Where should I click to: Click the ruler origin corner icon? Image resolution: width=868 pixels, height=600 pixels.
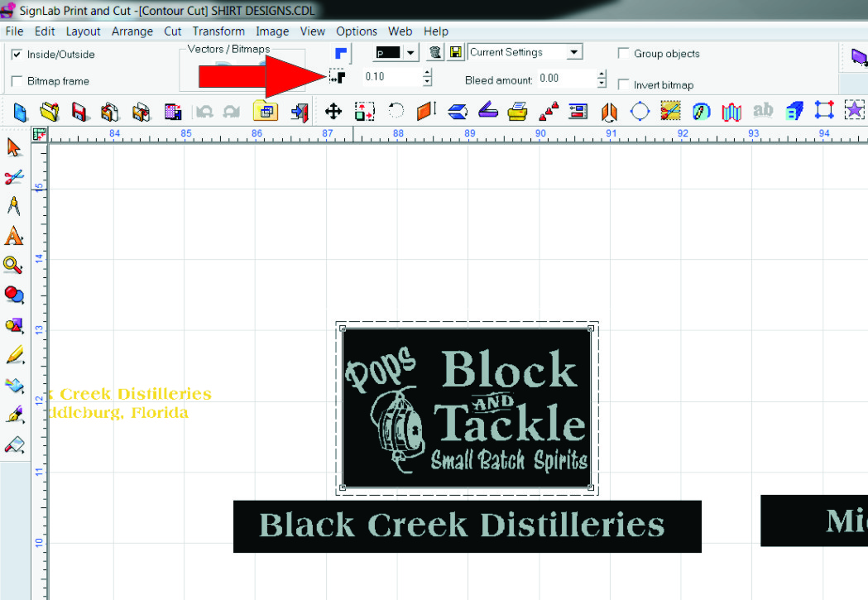point(39,134)
